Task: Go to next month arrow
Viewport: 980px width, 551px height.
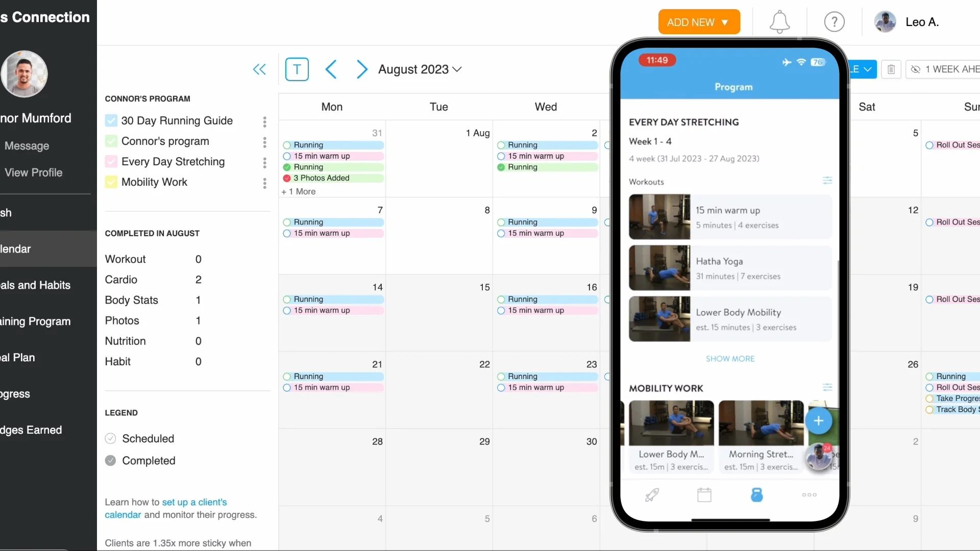Action: point(361,69)
